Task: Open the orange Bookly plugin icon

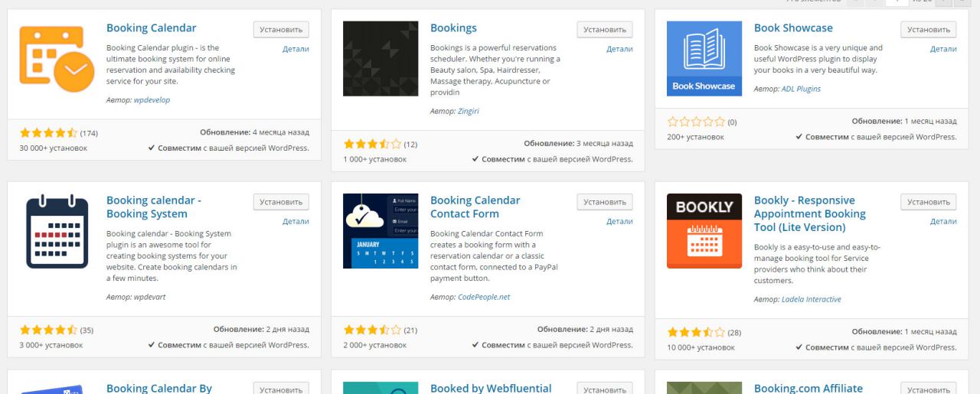Action: coord(704,231)
